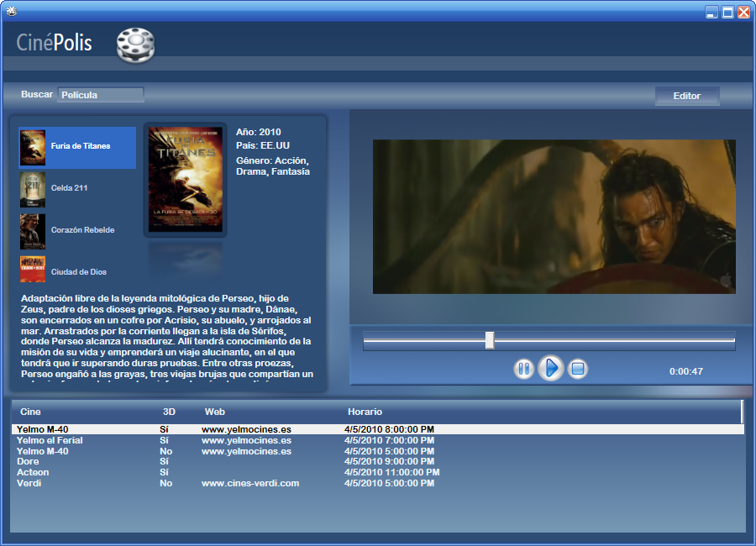This screenshot has height=546, width=756.
Task: Select the Dore cinema row
Action: [377, 462]
